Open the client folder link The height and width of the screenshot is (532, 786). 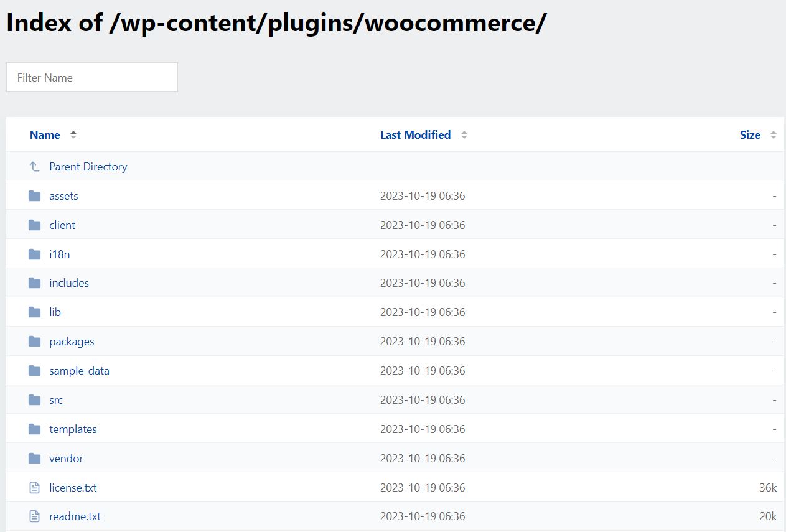(x=62, y=225)
